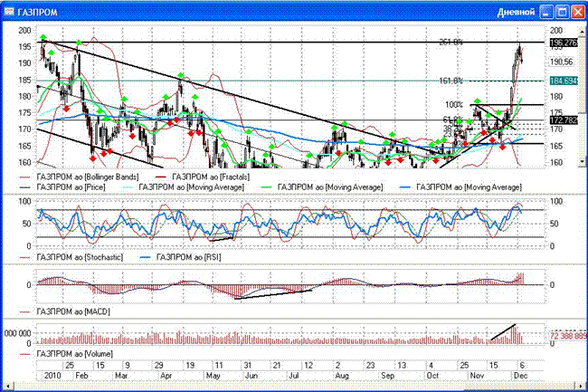Click the 72 388 889 volume value
588x392 pixels.
point(567,335)
